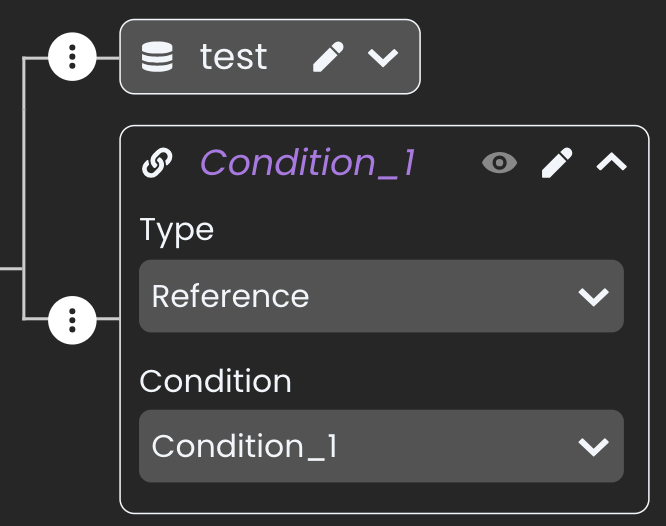This screenshot has width=666, height=526.
Task: Click the link icon next to Condition_1
Action: 157,163
